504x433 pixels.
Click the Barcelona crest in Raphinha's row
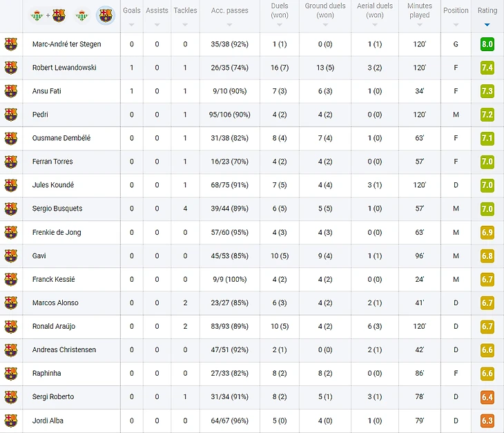click(x=10, y=373)
